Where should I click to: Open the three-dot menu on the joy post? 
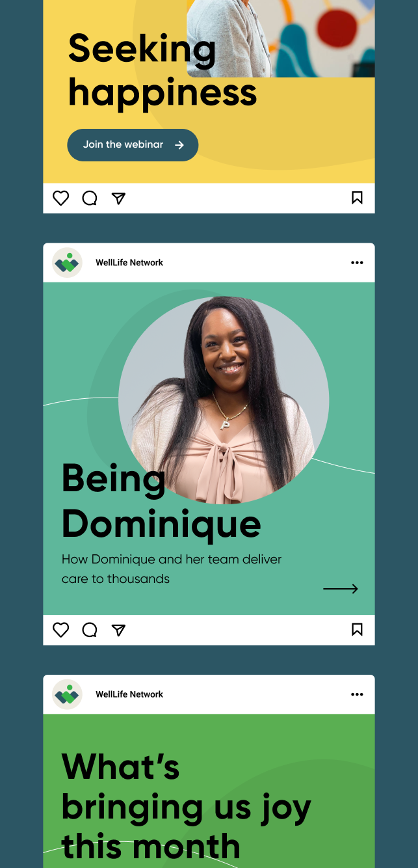(357, 694)
